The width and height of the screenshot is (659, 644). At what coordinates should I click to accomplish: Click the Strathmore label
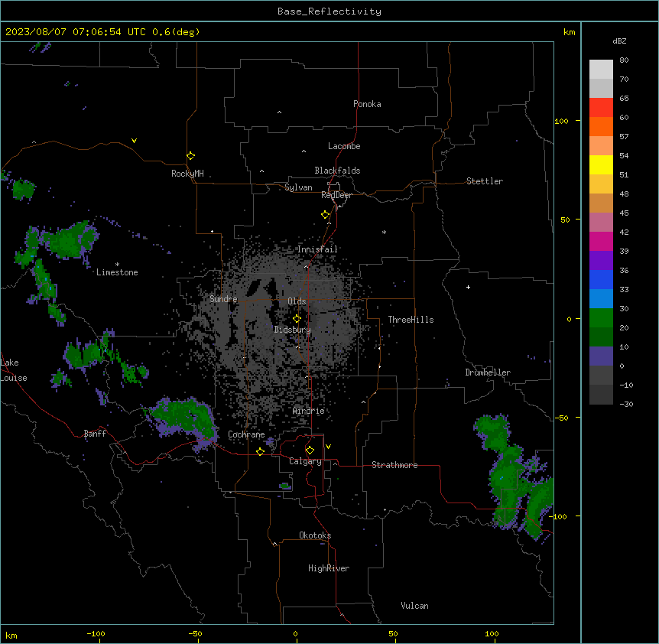coord(394,465)
